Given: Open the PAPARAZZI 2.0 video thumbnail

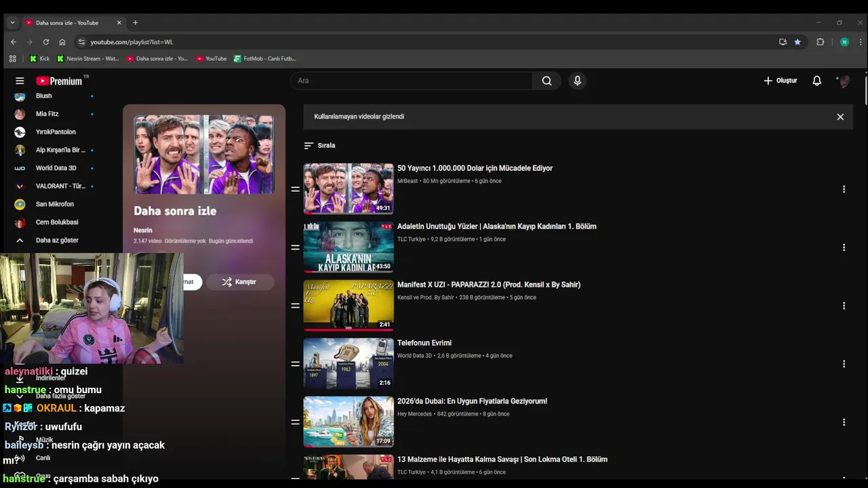Looking at the screenshot, I should [x=349, y=305].
